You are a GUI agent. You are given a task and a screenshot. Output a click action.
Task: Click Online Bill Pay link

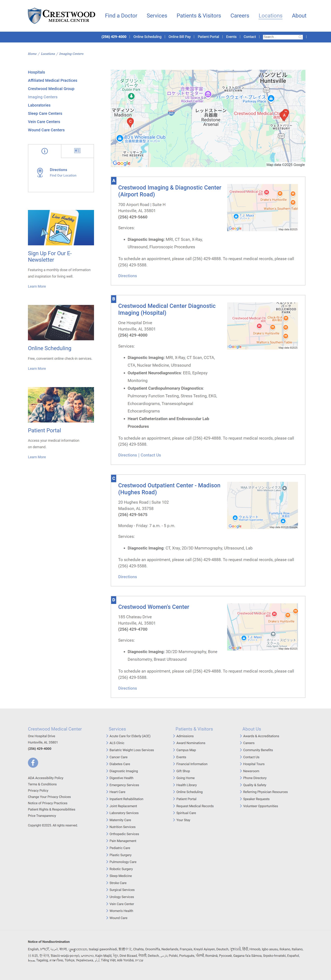[180, 37]
